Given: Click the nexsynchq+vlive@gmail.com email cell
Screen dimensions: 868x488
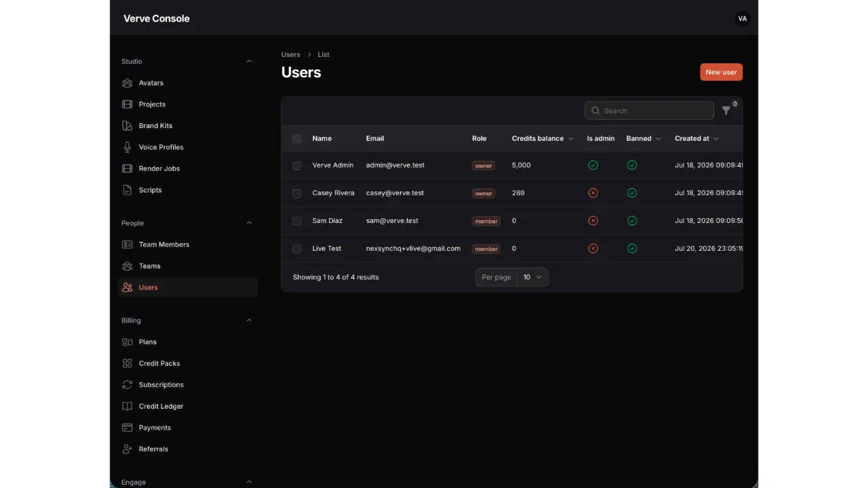Looking at the screenshot, I should click(413, 249).
